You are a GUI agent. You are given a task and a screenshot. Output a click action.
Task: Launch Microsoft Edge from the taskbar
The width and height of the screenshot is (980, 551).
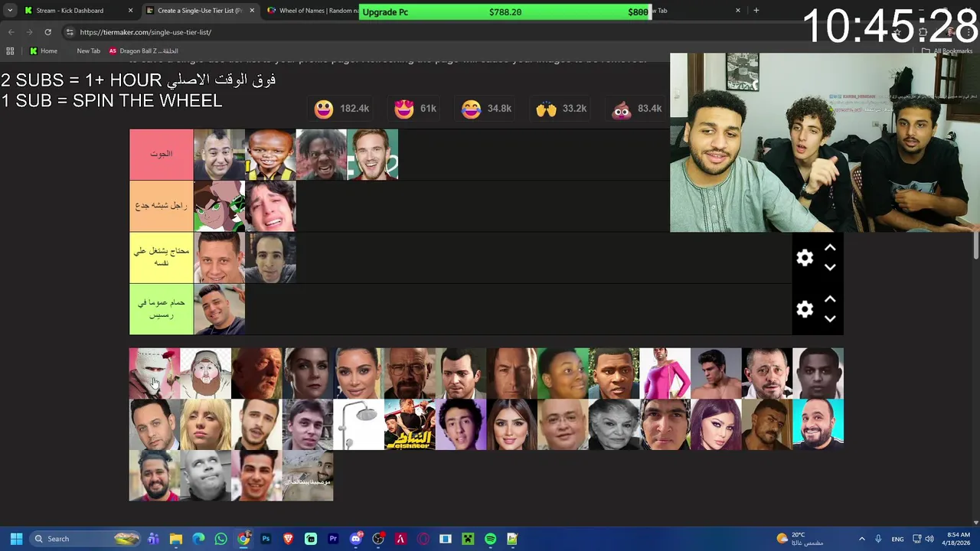198,539
